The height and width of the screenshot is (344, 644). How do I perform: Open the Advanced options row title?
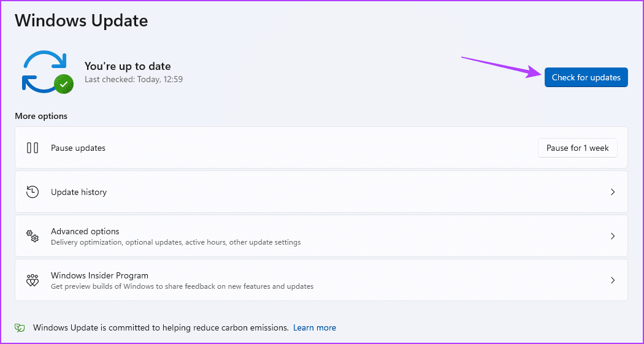pos(85,231)
